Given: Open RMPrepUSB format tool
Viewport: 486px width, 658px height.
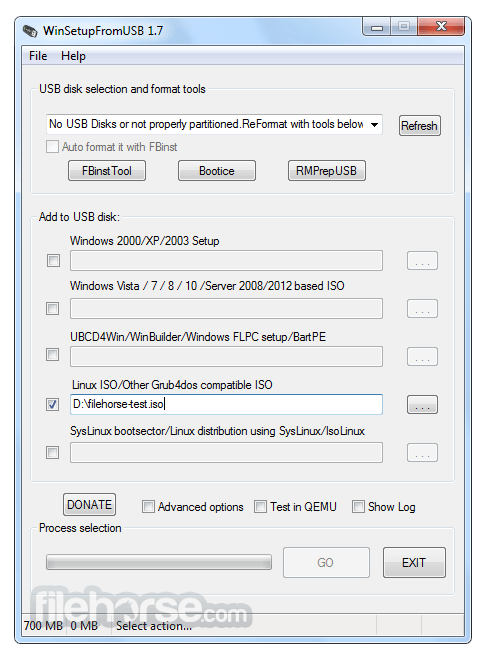Looking at the screenshot, I should 327,171.
